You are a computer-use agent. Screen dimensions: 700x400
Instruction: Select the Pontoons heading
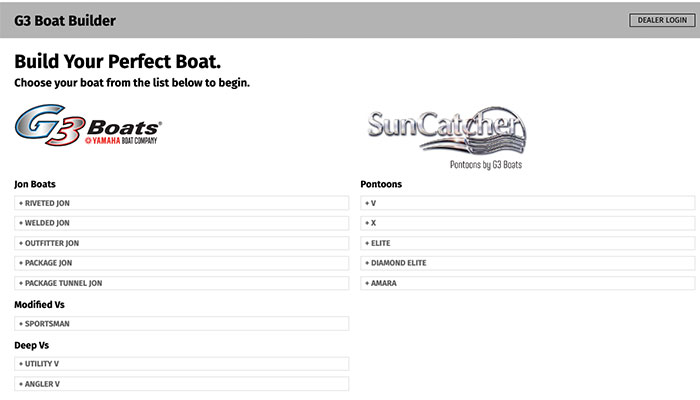pos(381,184)
